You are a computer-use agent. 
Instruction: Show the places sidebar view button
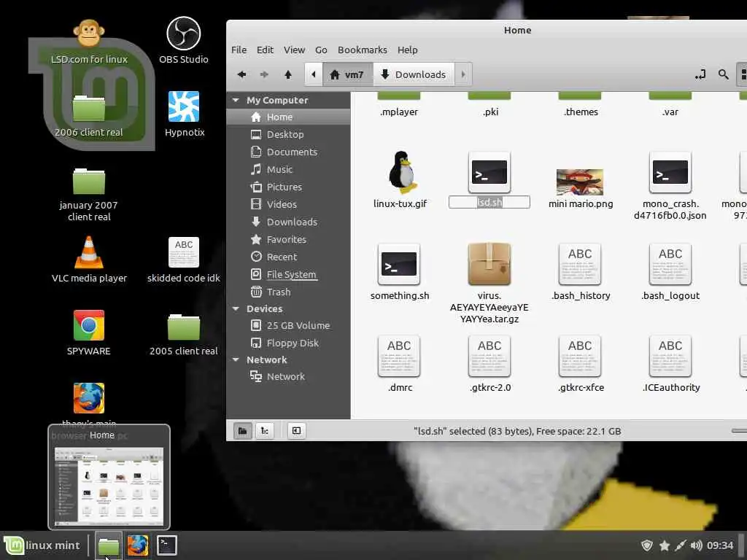(242, 431)
